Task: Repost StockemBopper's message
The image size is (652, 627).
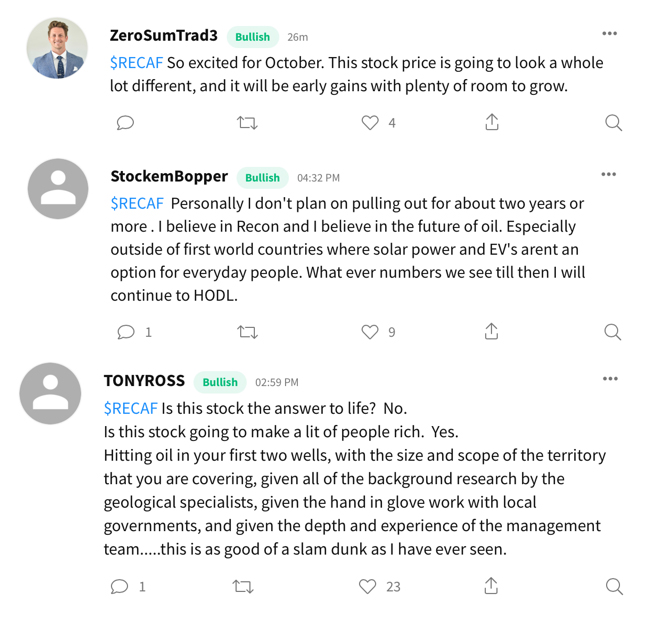Action: 247,332
